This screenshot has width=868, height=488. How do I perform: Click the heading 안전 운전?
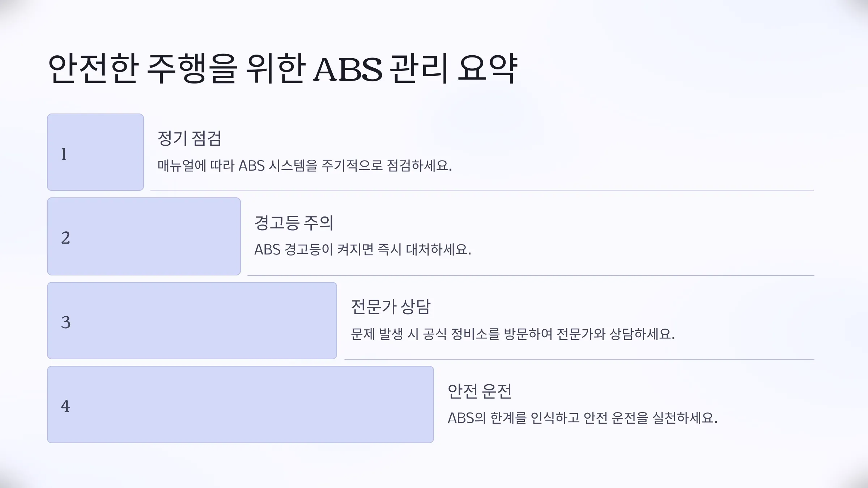(480, 391)
